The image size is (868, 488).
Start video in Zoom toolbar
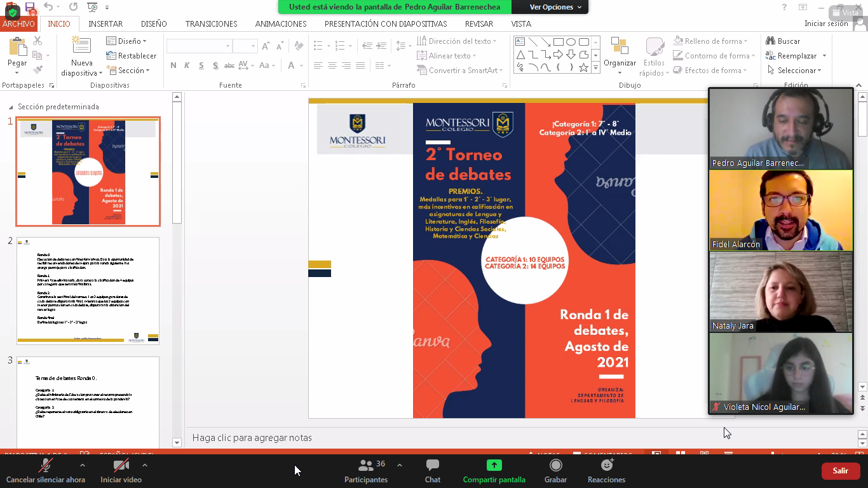click(121, 471)
